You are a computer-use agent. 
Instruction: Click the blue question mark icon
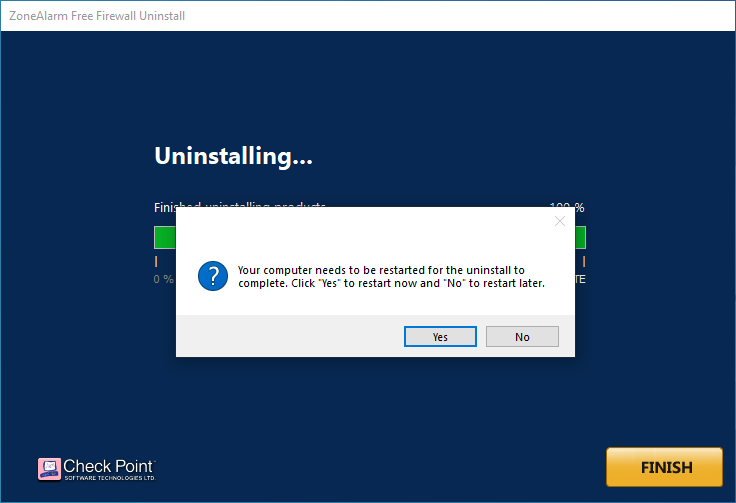tap(213, 276)
